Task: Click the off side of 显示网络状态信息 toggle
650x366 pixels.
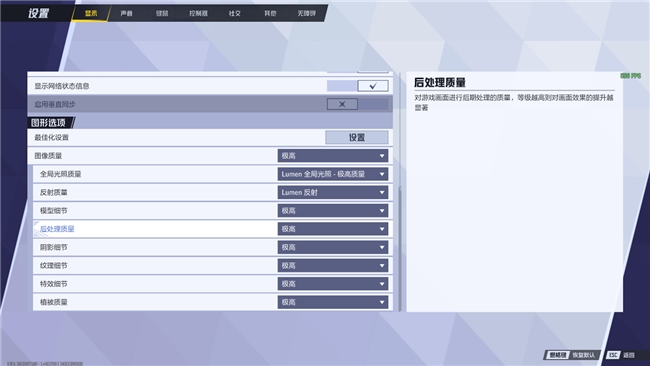Action: pyautogui.click(x=342, y=86)
